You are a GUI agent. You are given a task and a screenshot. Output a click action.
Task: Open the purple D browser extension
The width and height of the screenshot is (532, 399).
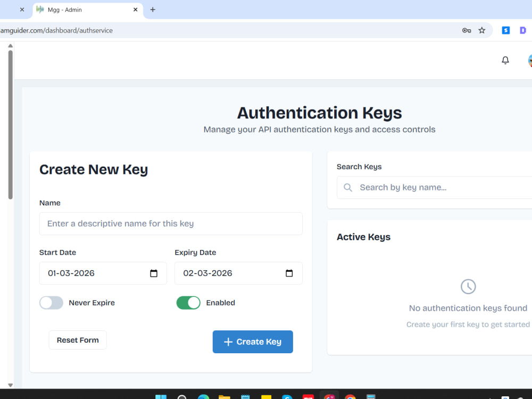coord(523,30)
